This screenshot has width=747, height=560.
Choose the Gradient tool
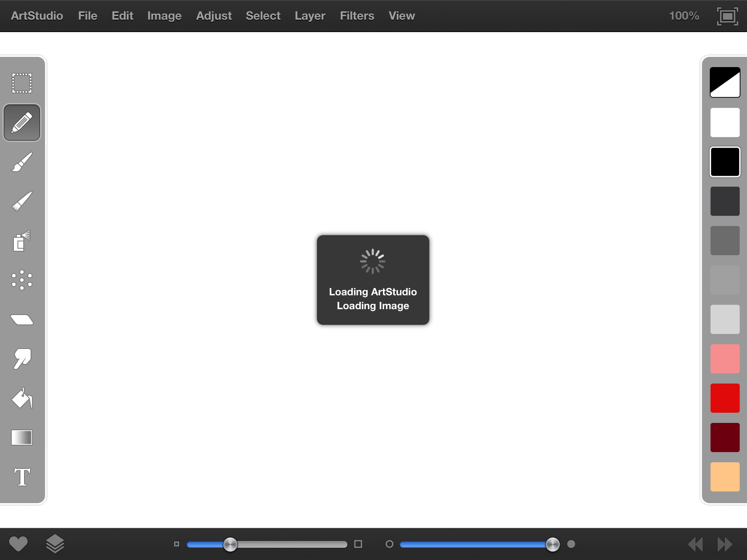(x=22, y=437)
